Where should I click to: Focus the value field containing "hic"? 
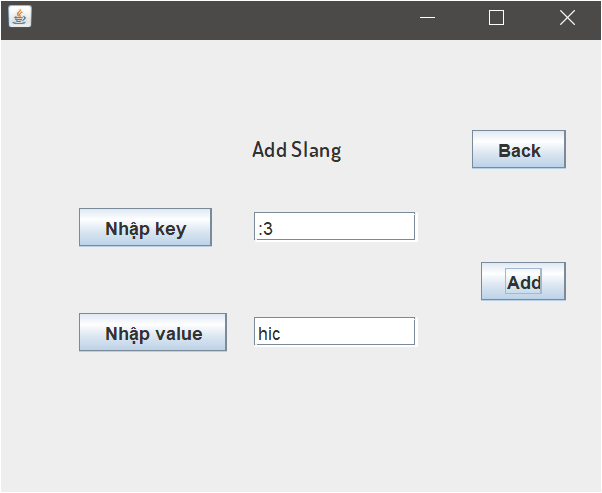click(x=334, y=332)
